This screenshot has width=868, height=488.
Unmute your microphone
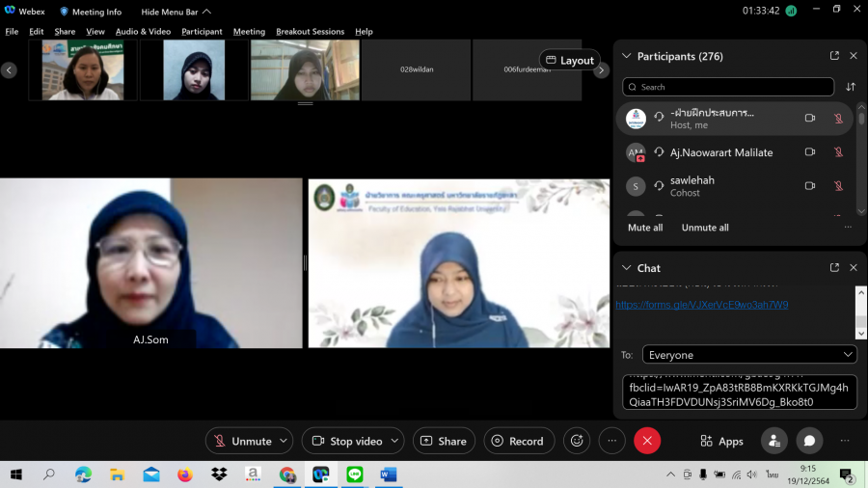pyautogui.click(x=241, y=441)
